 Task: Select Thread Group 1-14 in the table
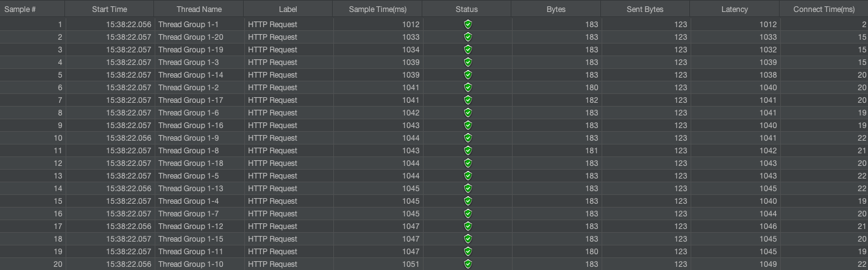tap(199, 75)
